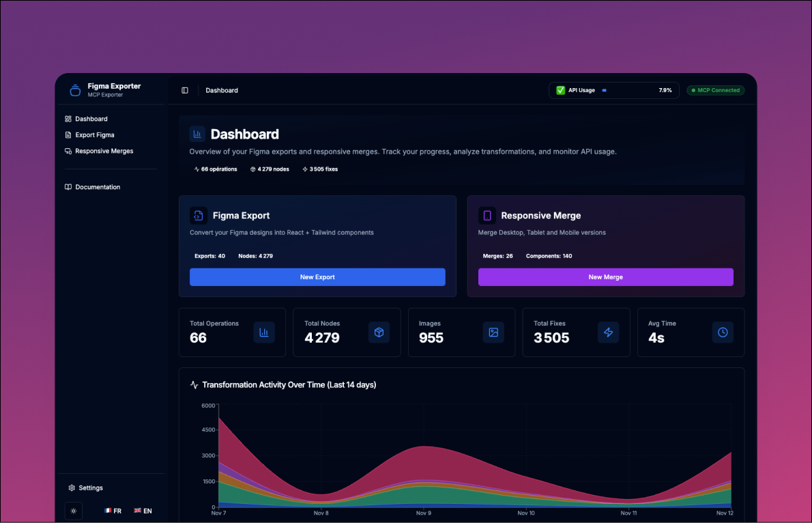The width and height of the screenshot is (812, 523).
Task: Switch language to FR
Action: (113, 511)
